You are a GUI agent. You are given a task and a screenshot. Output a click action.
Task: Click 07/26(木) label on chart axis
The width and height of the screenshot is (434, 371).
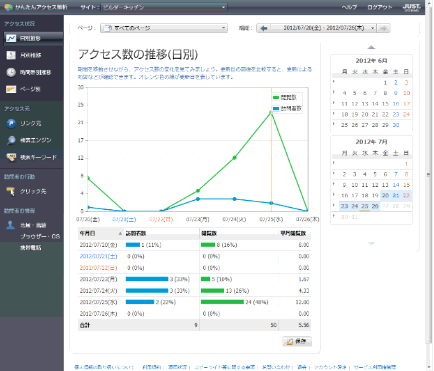tap(307, 219)
